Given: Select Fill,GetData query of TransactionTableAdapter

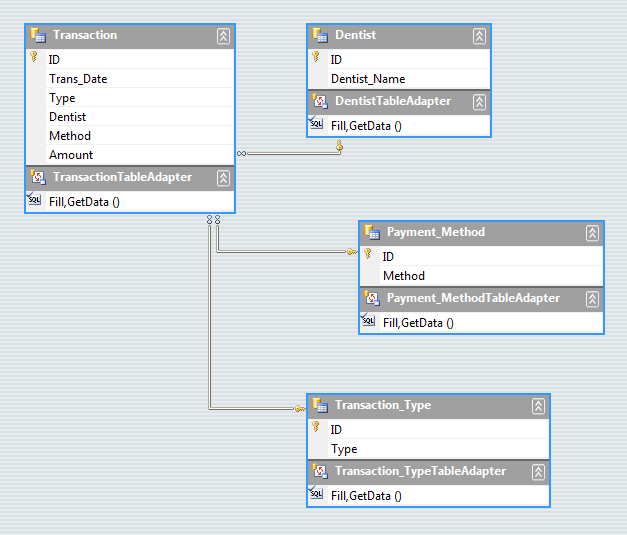Looking at the screenshot, I should (84, 202).
